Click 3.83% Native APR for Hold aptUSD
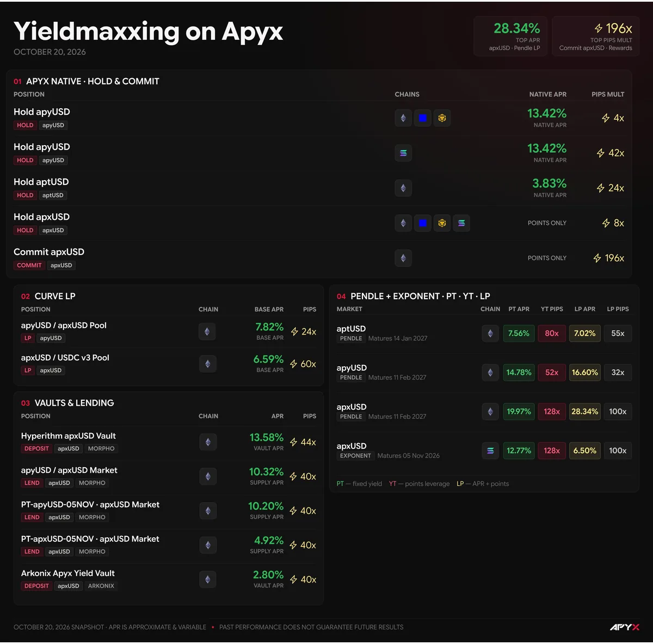The height and width of the screenshot is (644, 653). click(x=549, y=184)
